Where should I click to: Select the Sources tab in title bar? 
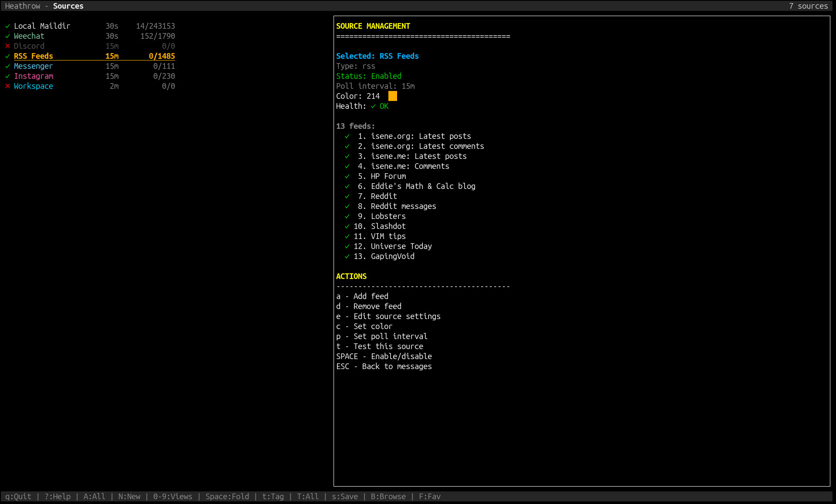pyautogui.click(x=68, y=6)
